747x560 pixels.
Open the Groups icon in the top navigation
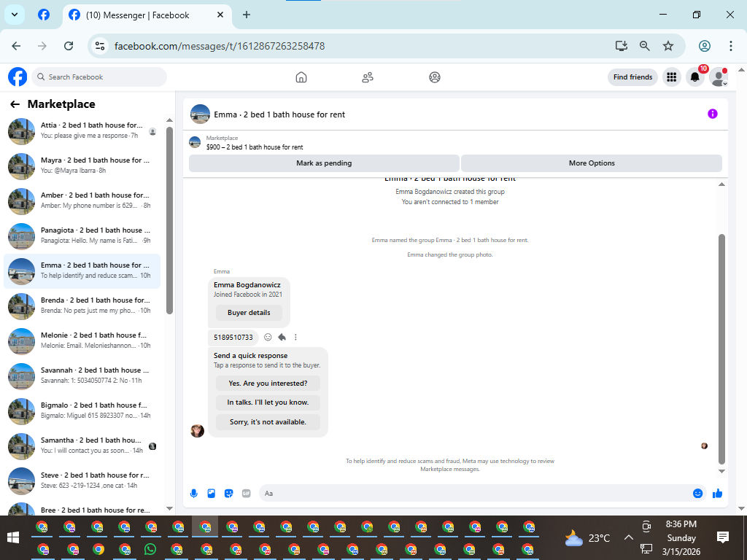pyautogui.click(x=435, y=77)
